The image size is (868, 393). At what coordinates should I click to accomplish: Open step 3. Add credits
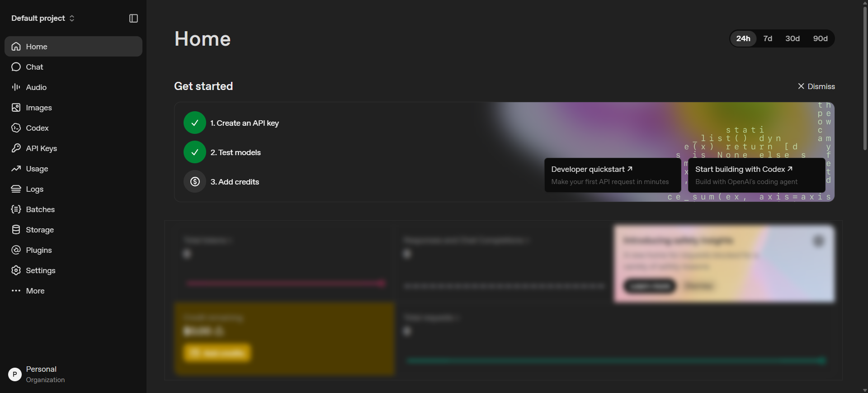[235, 182]
